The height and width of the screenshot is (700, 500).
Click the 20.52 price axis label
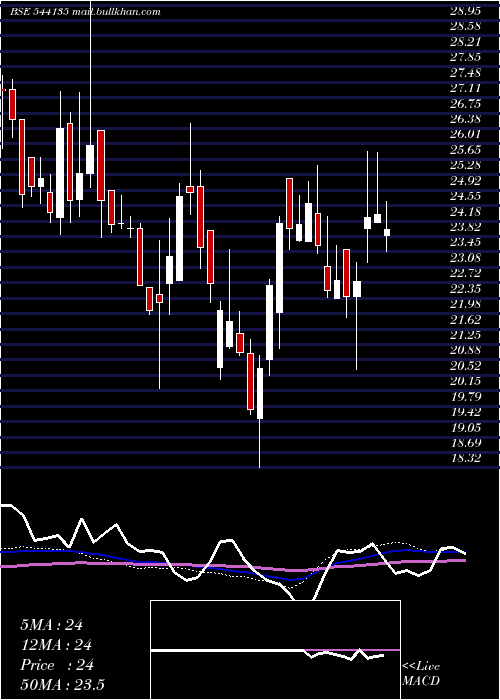465,367
